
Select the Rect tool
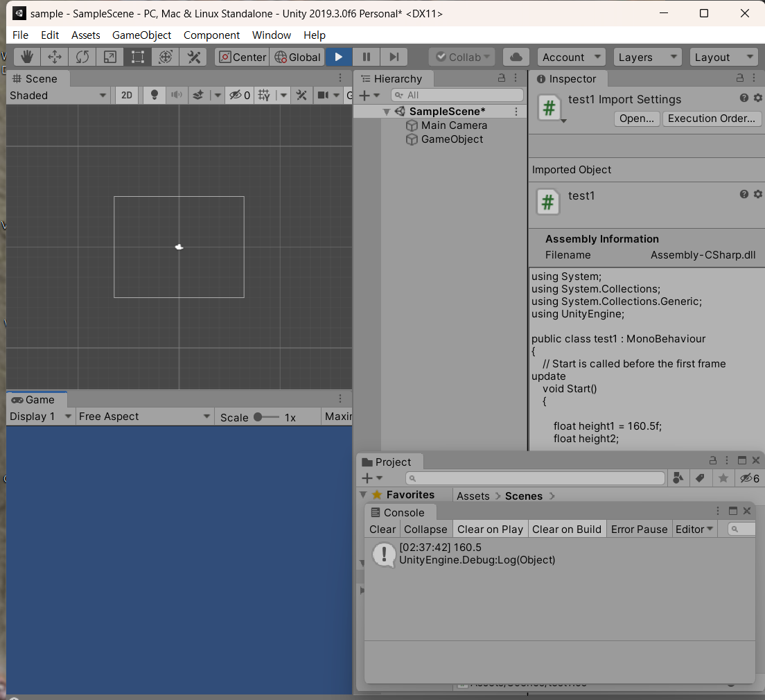click(x=138, y=57)
